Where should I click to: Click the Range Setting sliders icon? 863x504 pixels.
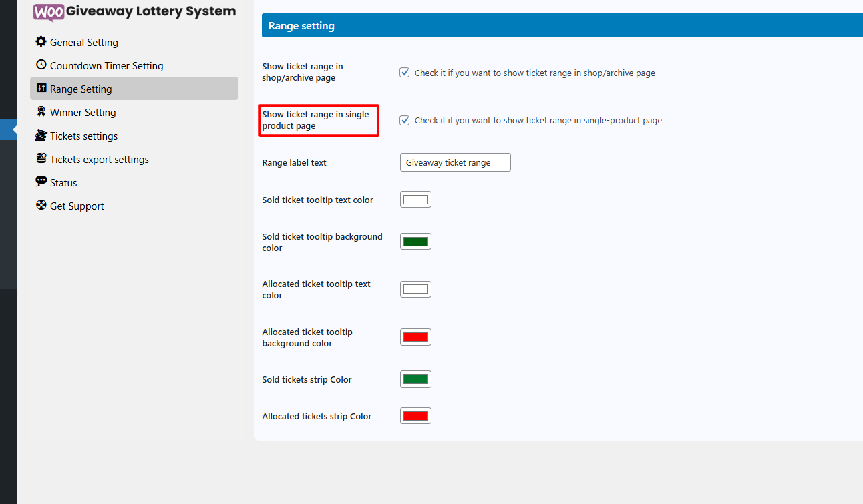(41, 88)
